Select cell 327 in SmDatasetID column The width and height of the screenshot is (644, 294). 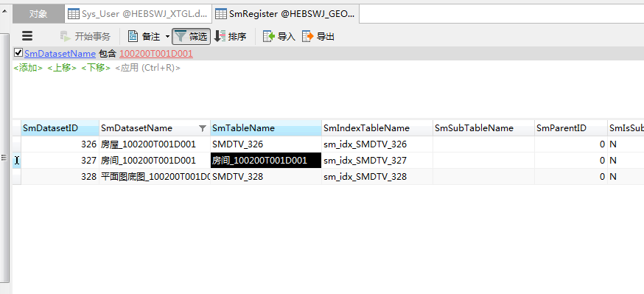click(x=60, y=160)
